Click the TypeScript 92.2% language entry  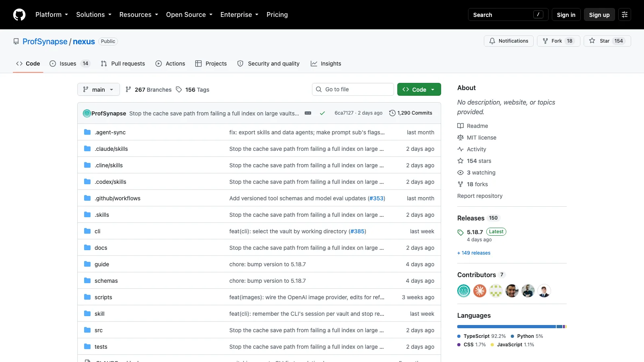481,336
